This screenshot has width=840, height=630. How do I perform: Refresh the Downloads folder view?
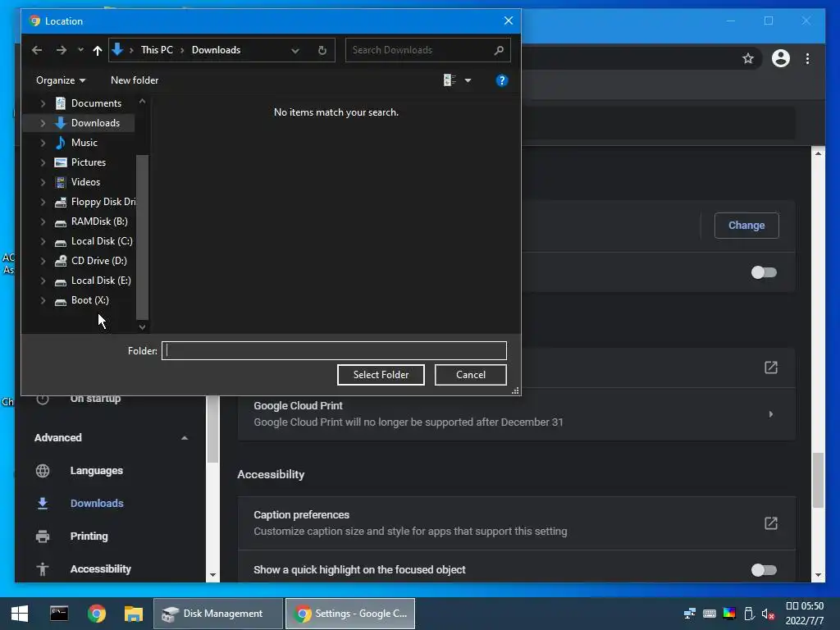coord(322,50)
